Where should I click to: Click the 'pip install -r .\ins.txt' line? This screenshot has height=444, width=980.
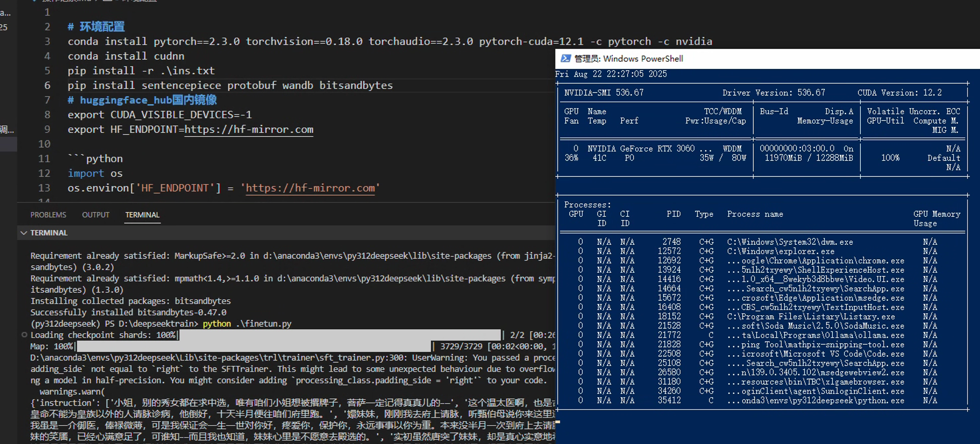(141, 71)
